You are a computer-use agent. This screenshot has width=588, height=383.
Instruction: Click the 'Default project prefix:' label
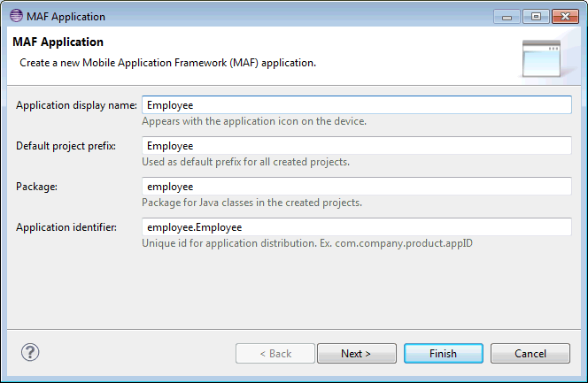(66, 146)
